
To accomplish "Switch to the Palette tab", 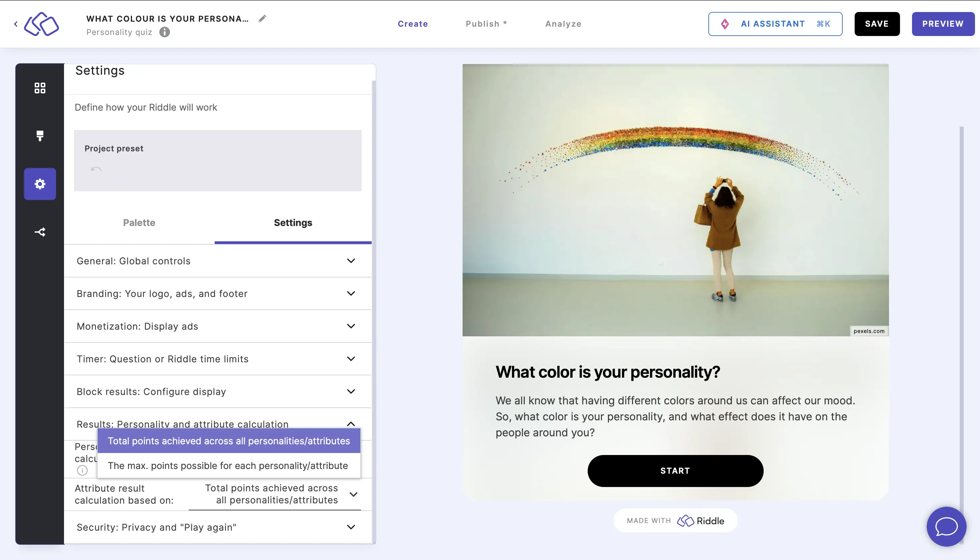I will [139, 222].
